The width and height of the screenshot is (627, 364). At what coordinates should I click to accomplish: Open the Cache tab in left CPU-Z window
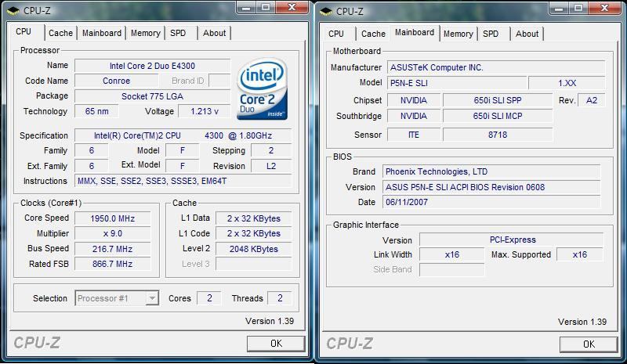click(x=61, y=33)
